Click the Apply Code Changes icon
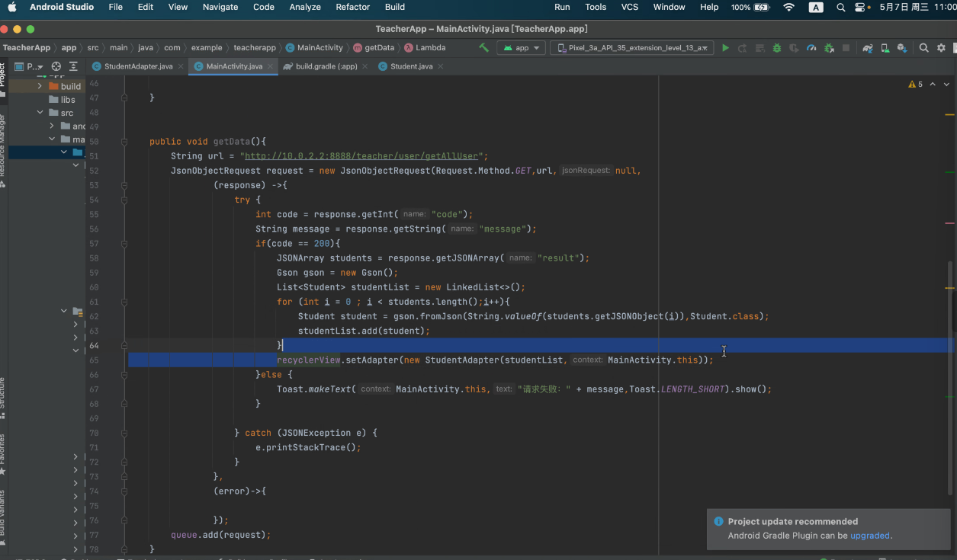 pos(759,47)
